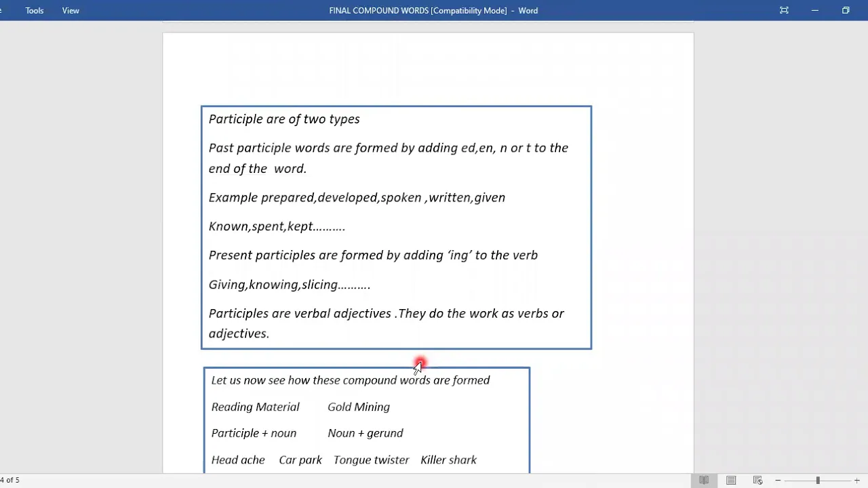Click the words 'Car park'
Viewport: 868px width, 488px height.
click(300, 460)
